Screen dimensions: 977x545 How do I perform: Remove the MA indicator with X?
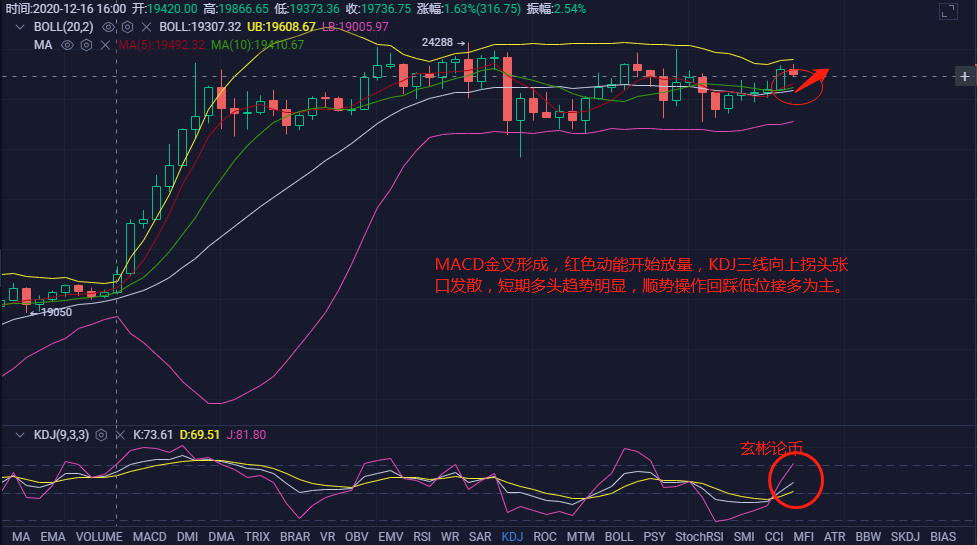107,45
